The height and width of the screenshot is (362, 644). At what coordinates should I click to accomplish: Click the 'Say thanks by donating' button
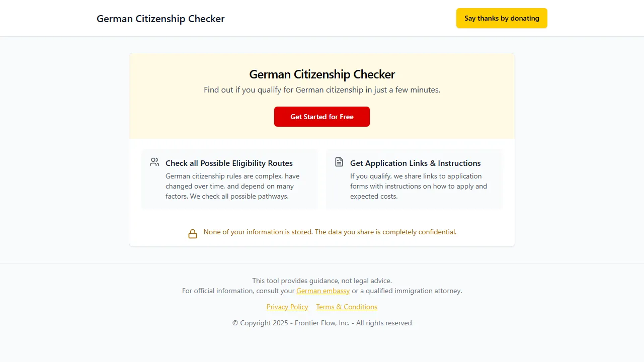pyautogui.click(x=502, y=18)
